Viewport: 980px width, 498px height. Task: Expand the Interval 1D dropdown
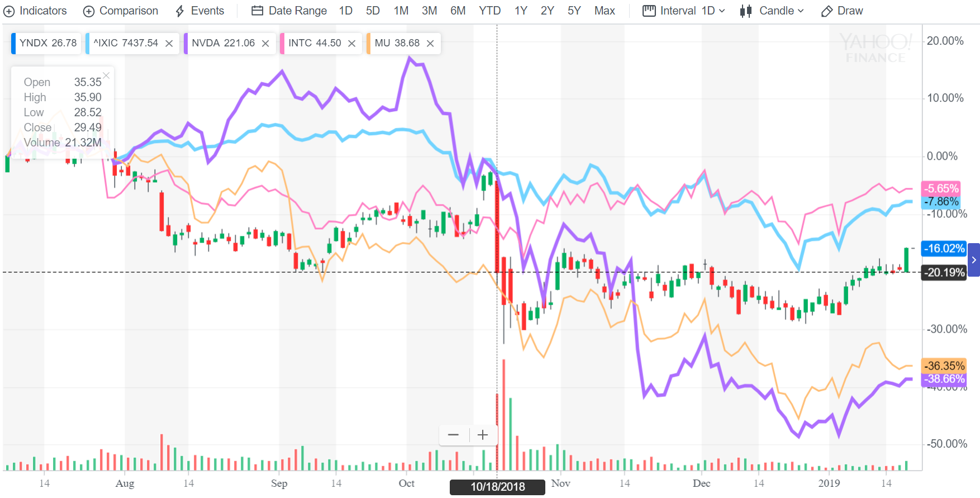point(684,11)
